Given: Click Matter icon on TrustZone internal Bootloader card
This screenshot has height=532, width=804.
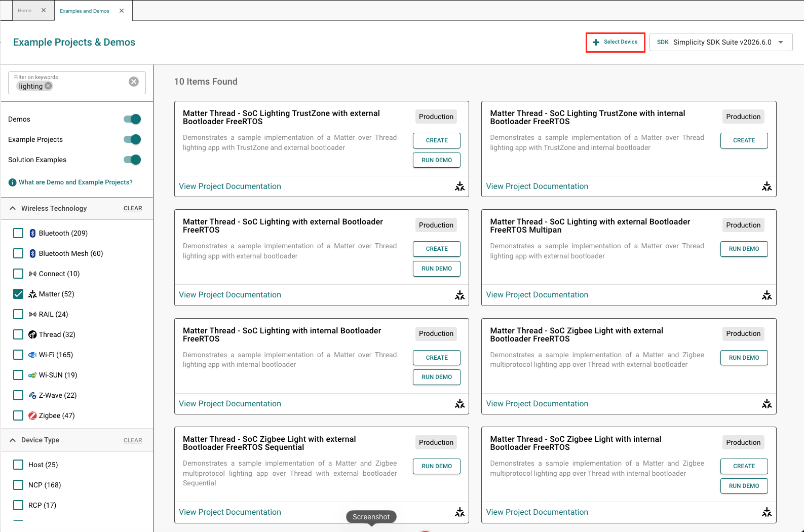Looking at the screenshot, I should 767,186.
